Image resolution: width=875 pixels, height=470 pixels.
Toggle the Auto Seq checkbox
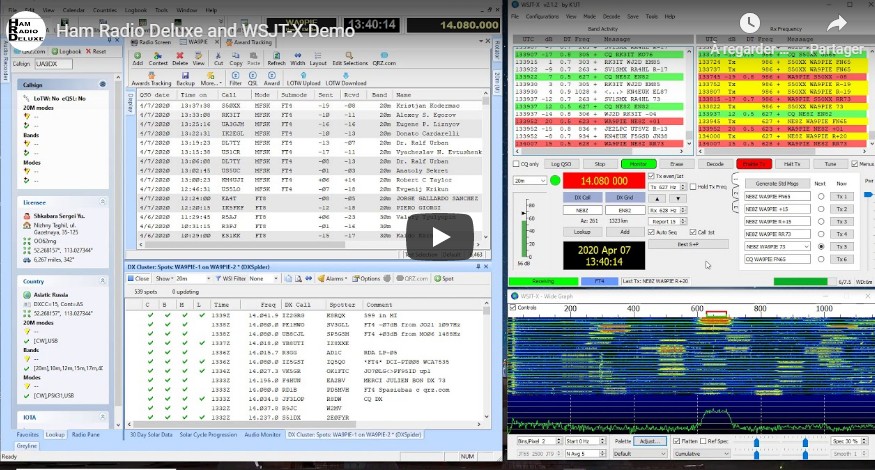coord(651,232)
